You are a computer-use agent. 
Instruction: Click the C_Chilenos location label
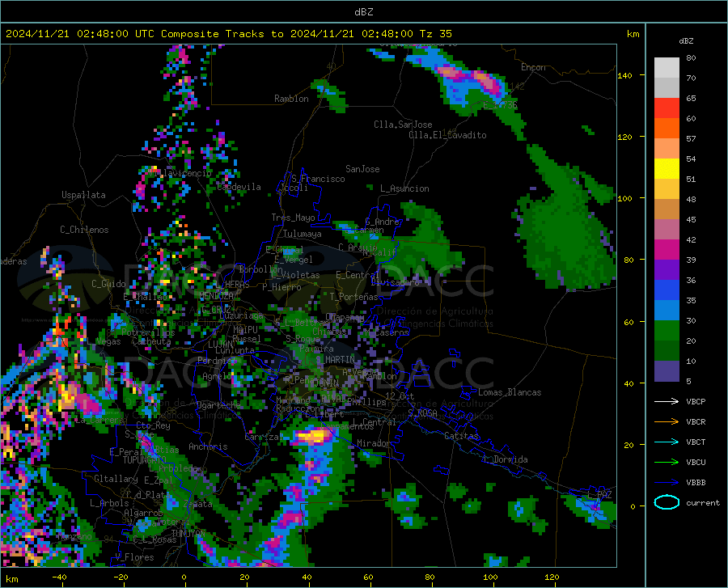(x=84, y=230)
